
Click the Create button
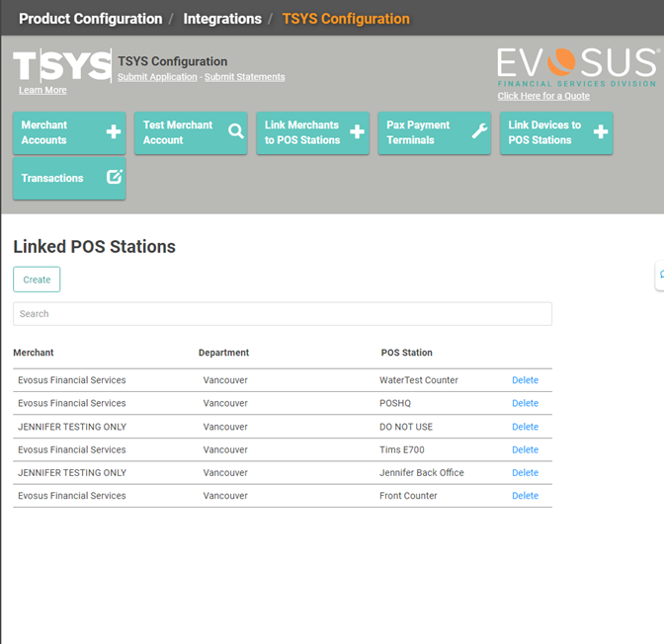pyautogui.click(x=37, y=280)
